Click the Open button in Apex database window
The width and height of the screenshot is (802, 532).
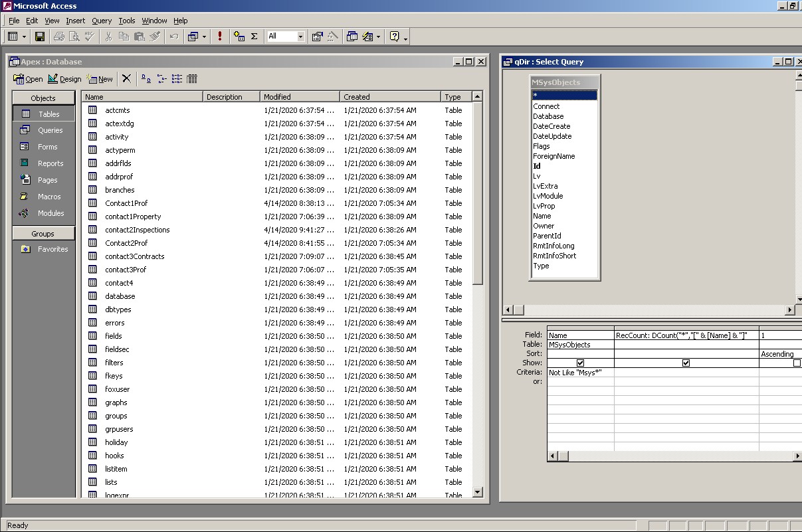[x=28, y=79]
